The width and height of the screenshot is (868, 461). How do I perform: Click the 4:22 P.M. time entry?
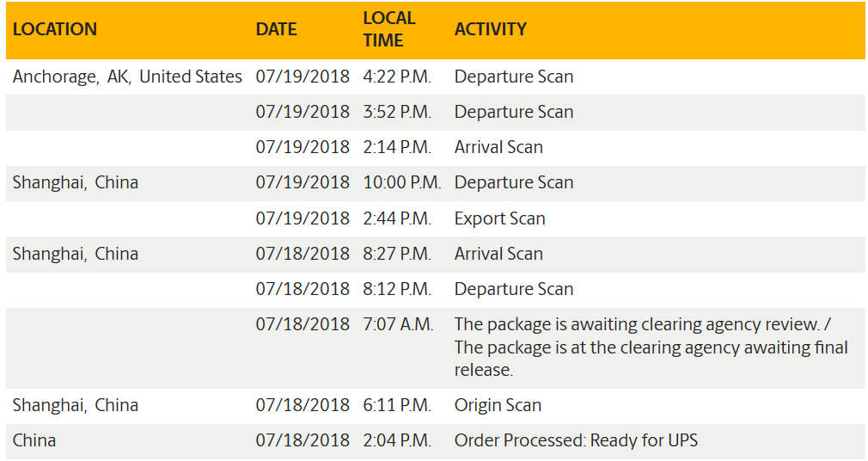[396, 77]
